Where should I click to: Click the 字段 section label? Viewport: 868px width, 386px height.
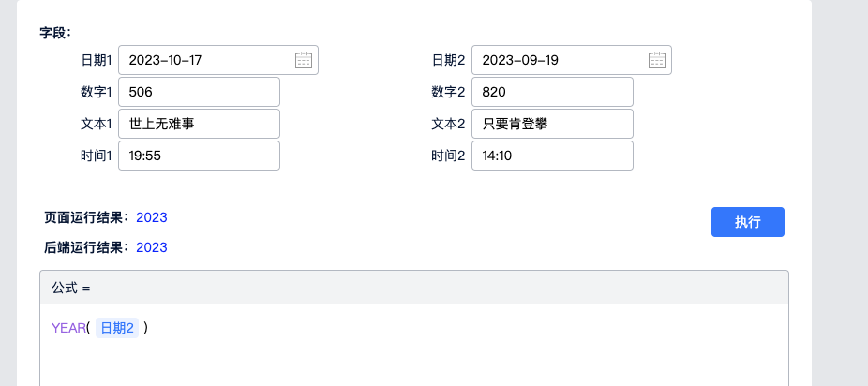point(55,33)
